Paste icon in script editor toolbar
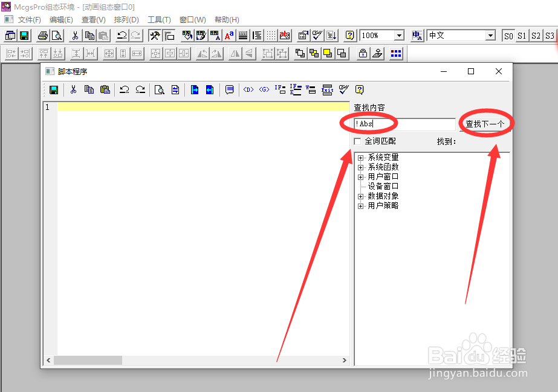Image resolution: width=558 pixels, height=392 pixels. (105, 89)
